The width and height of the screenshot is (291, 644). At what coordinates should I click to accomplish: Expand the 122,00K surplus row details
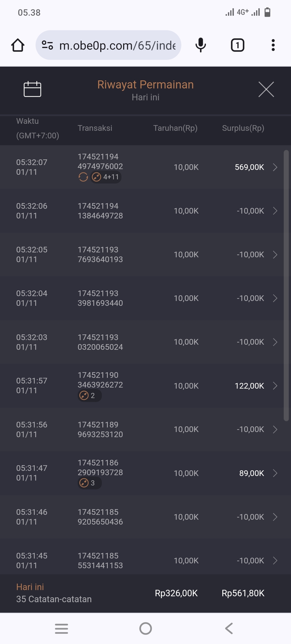click(275, 386)
